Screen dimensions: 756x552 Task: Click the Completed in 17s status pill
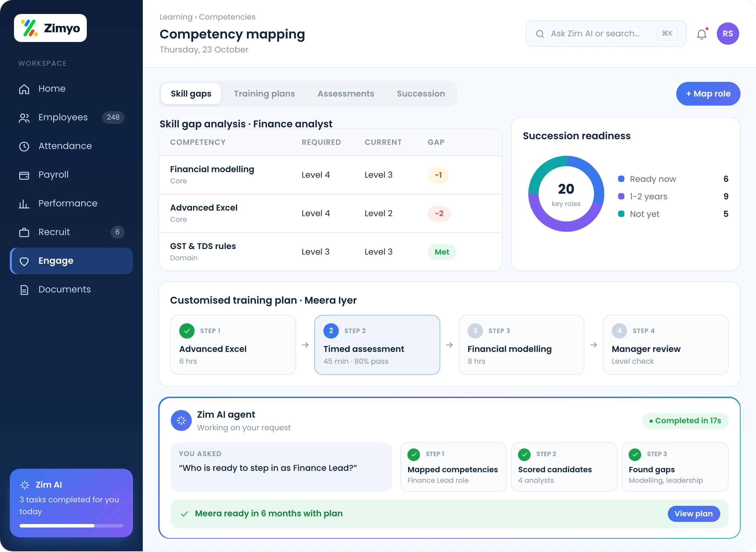[685, 420]
